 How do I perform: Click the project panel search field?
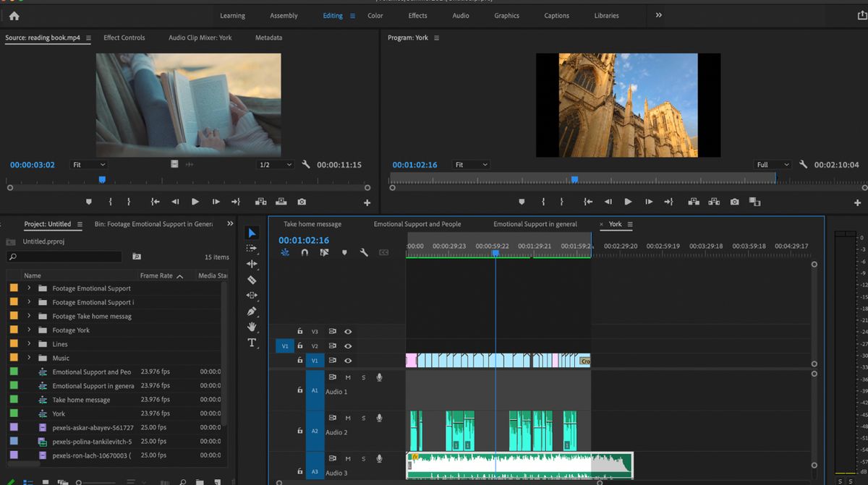click(65, 257)
